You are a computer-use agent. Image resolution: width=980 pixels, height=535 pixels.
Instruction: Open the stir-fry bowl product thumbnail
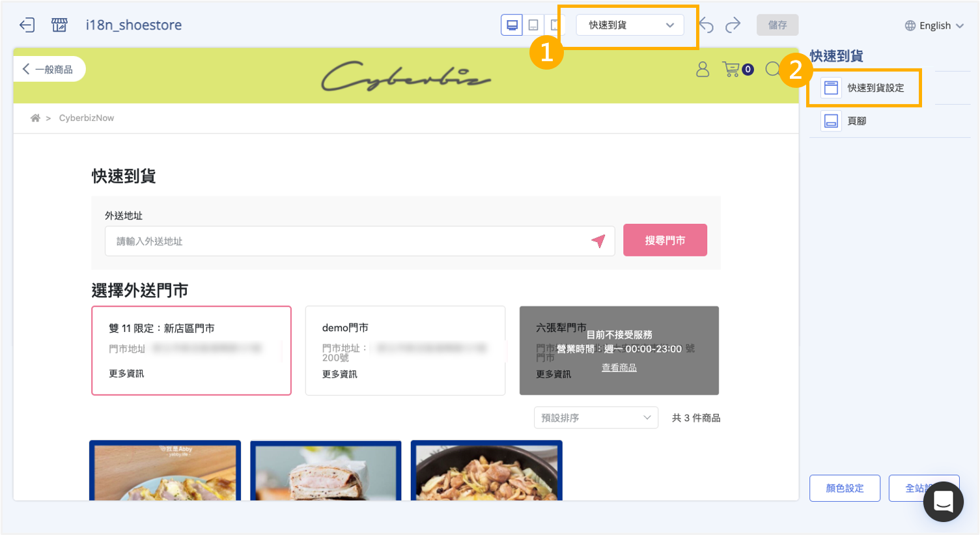(486, 471)
